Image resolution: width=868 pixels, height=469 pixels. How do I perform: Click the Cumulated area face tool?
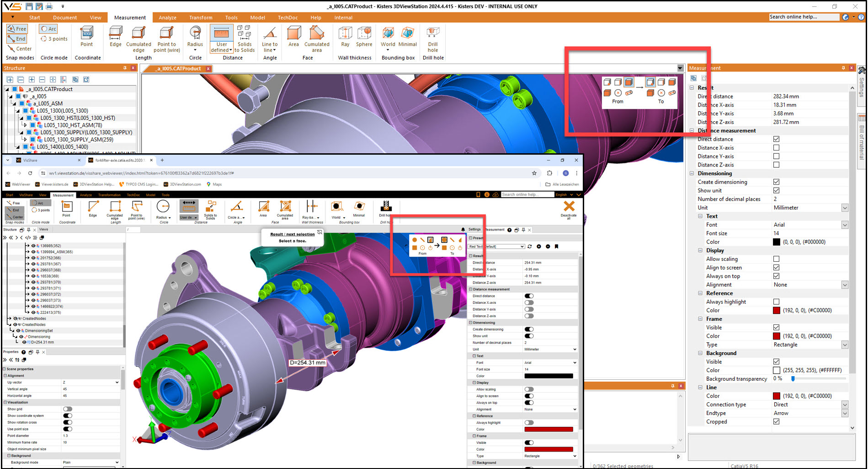[316, 38]
